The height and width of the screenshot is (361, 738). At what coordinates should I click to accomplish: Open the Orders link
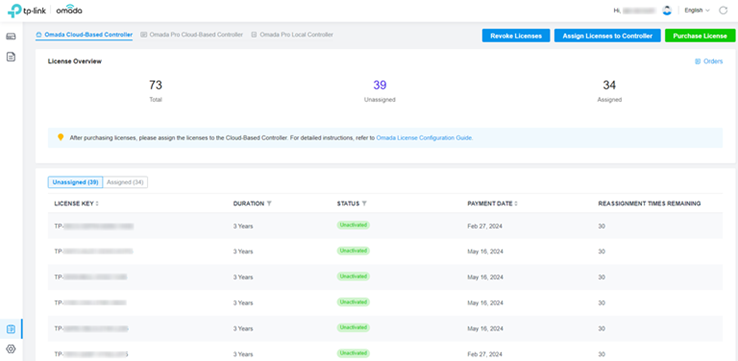click(709, 61)
